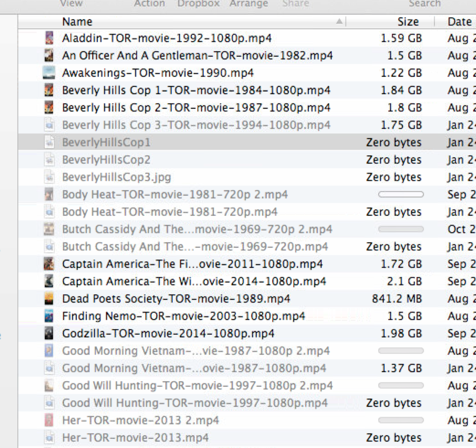Sort files by the Name column header
476x448 pixels.
(x=77, y=21)
